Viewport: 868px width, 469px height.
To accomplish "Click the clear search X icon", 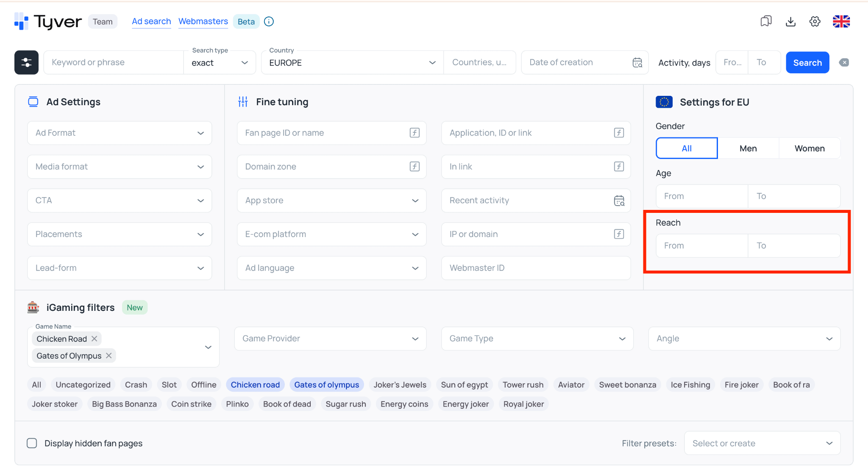I will click(x=844, y=62).
